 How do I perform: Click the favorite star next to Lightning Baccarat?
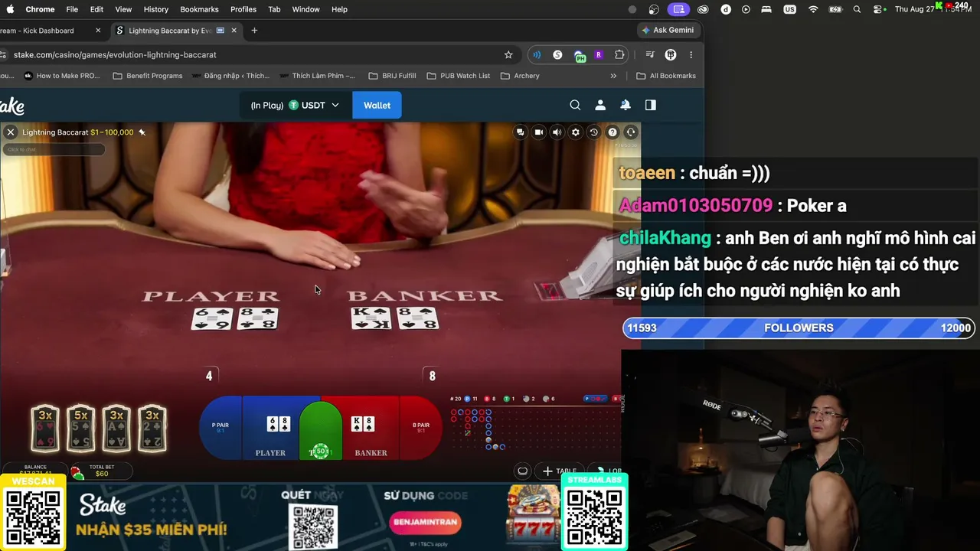pos(142,132)
